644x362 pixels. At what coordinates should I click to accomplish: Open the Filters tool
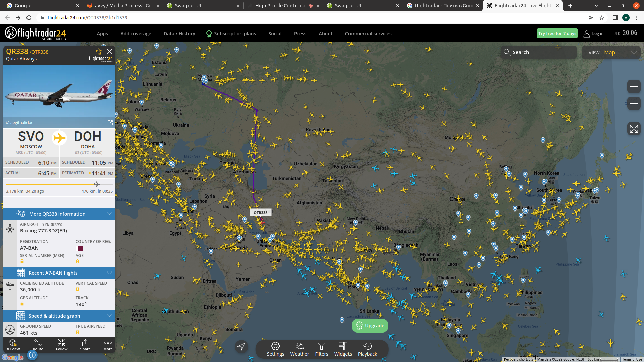point(322,349)
